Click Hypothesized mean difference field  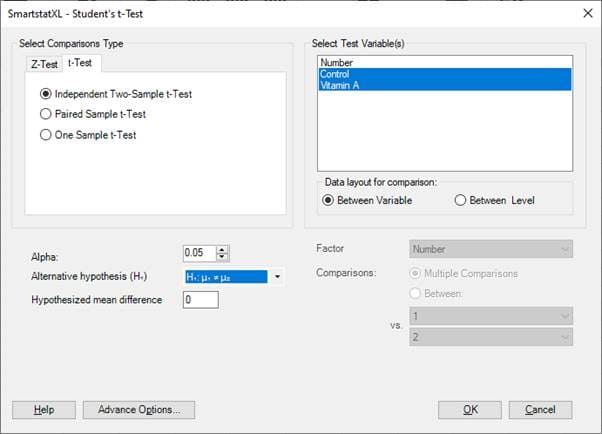coord(200,300)
